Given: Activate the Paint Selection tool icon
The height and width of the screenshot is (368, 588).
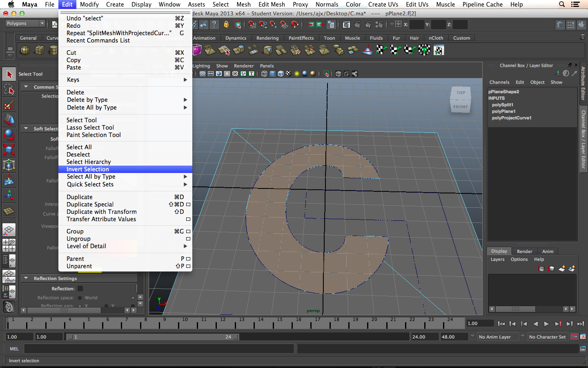Looking at the screenshot, I should pos(9,105).
